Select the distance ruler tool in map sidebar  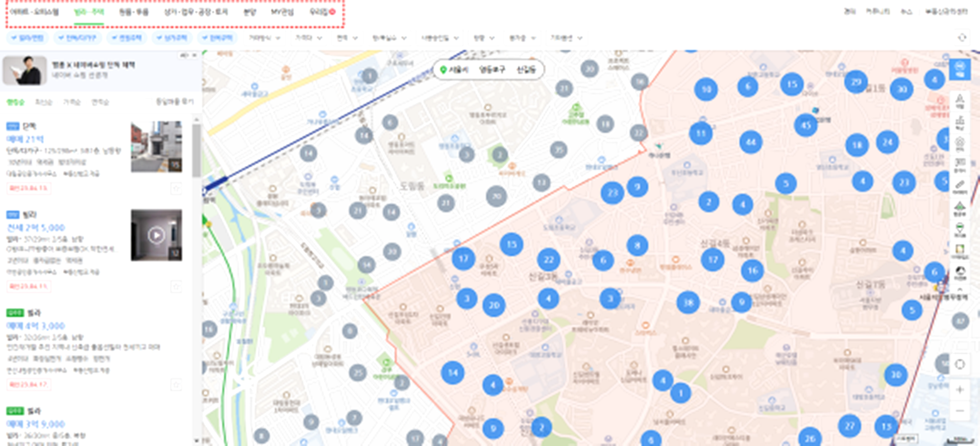(x=960, y=186)
